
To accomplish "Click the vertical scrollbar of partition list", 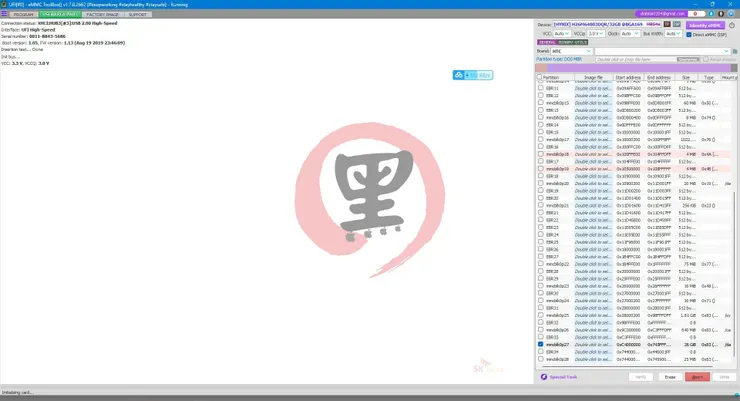I will click(734, 274).
